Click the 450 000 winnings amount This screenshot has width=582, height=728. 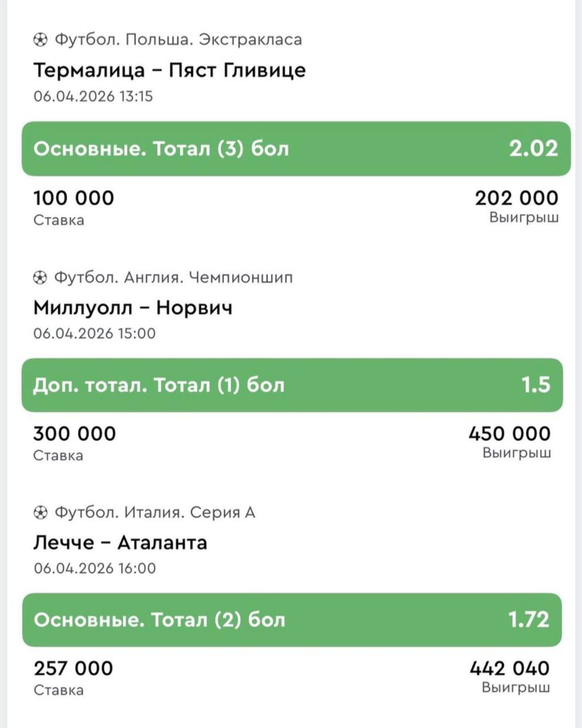(509, 433)
